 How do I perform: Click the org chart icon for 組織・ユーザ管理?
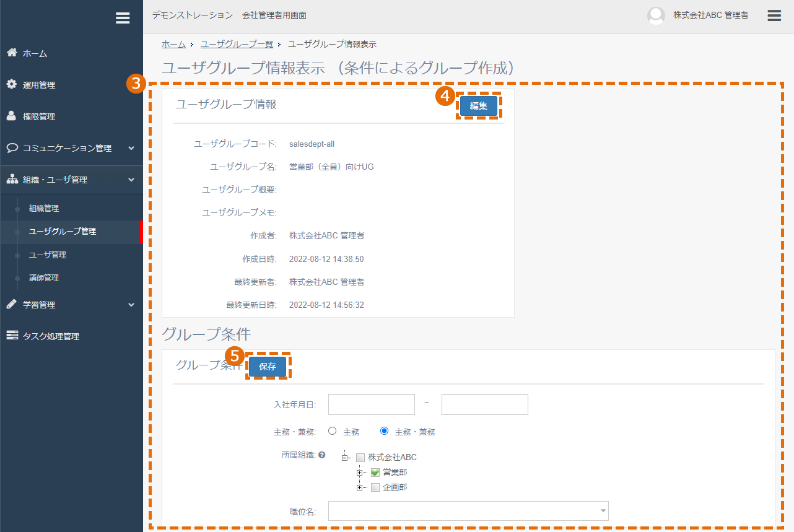12,180
